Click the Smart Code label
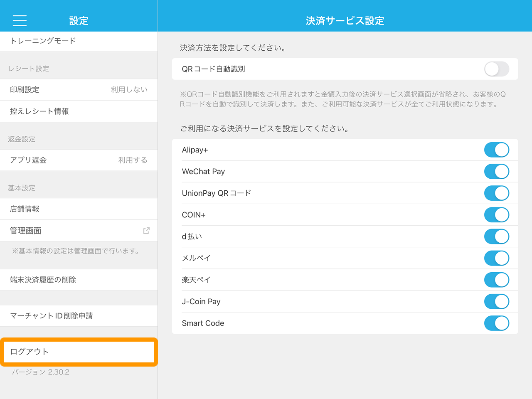532x399 pixels. (203, 323)
